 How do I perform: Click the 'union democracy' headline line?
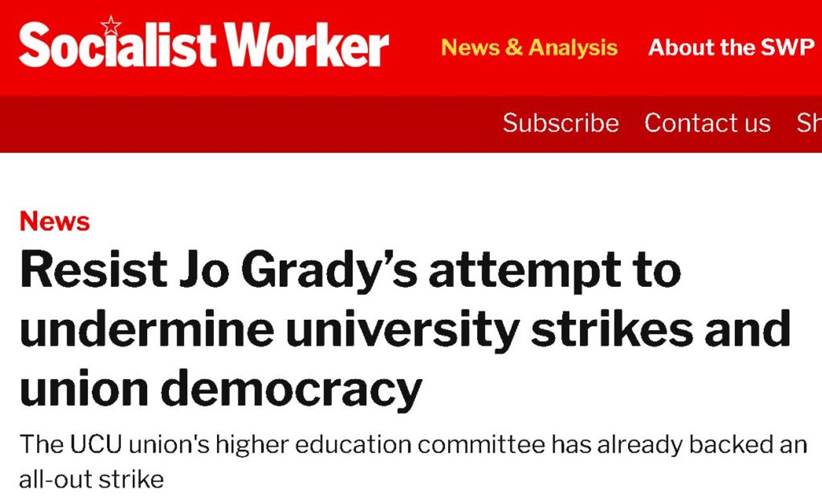click(221, 387)
